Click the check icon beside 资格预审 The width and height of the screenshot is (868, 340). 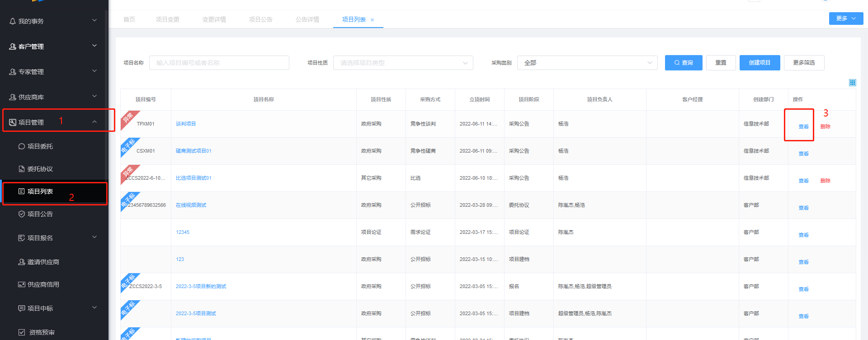point(22,332)
